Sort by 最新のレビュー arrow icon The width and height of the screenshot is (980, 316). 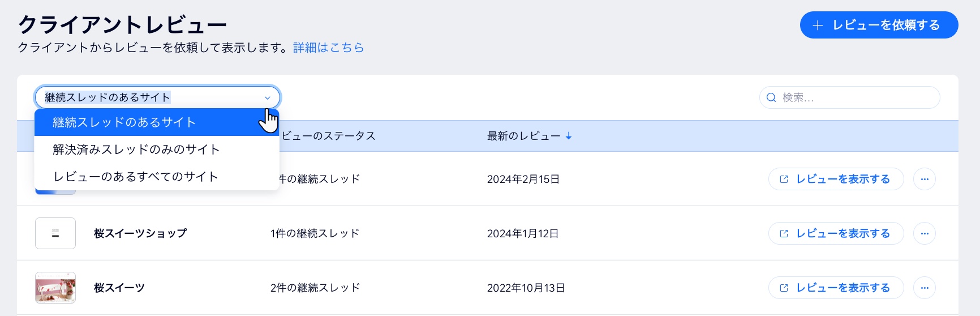(569, 136)
